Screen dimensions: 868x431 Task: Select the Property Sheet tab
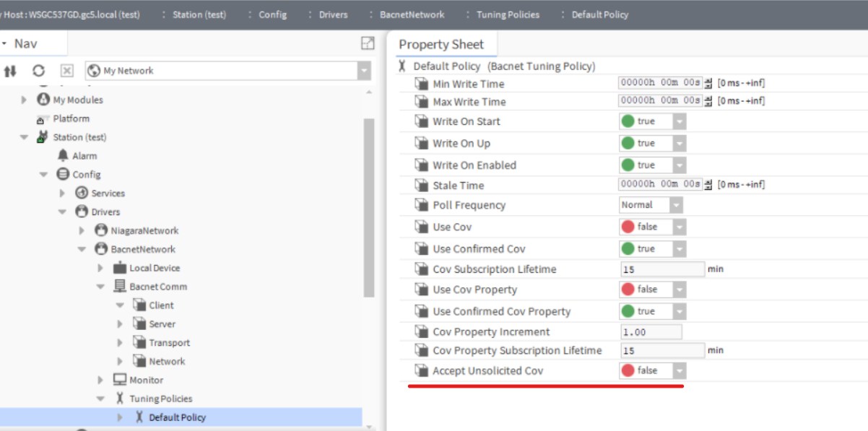click(441, 44)
